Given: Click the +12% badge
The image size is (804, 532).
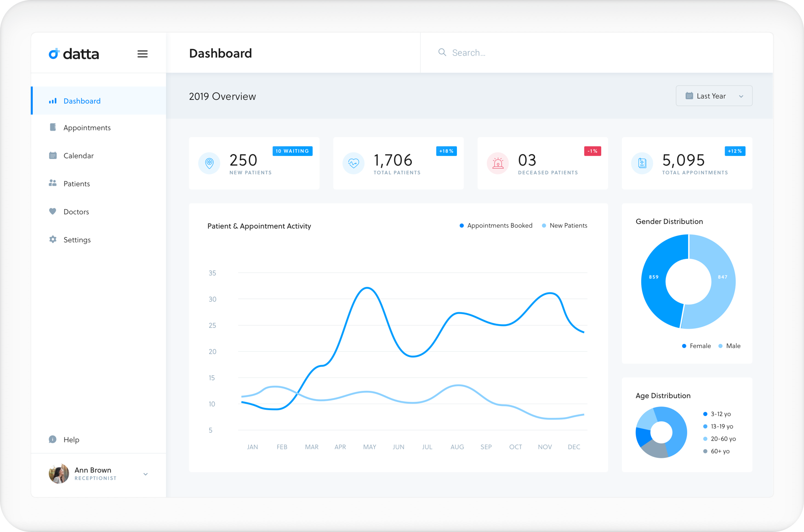Looking at the screenshot, I should 735,151.
